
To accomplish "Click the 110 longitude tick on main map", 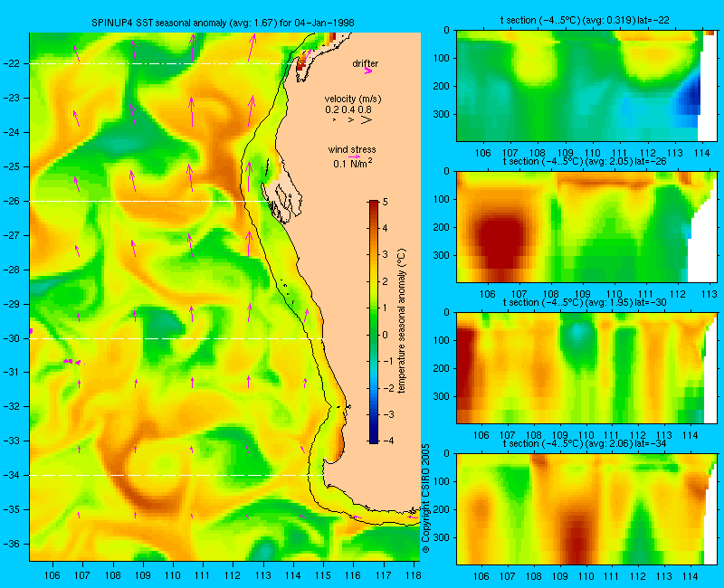I will tap(173, 575).
